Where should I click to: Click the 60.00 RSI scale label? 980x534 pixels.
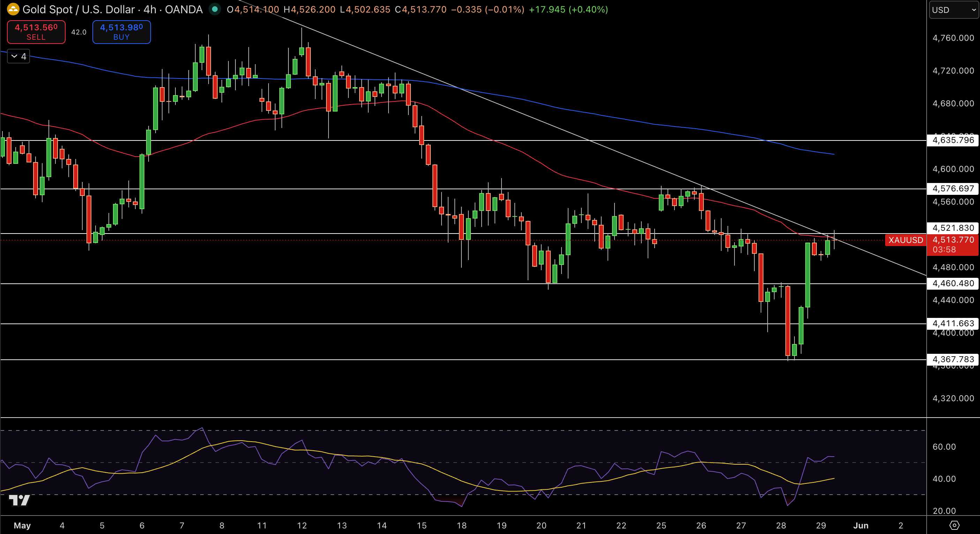click(x=944, y=447)
